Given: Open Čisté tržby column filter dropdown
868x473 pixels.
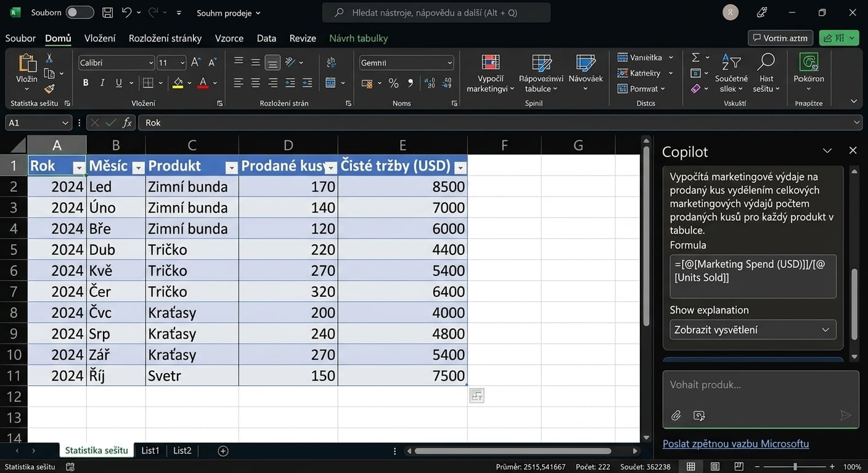Looking at the screenshot, I should point(460,167).
